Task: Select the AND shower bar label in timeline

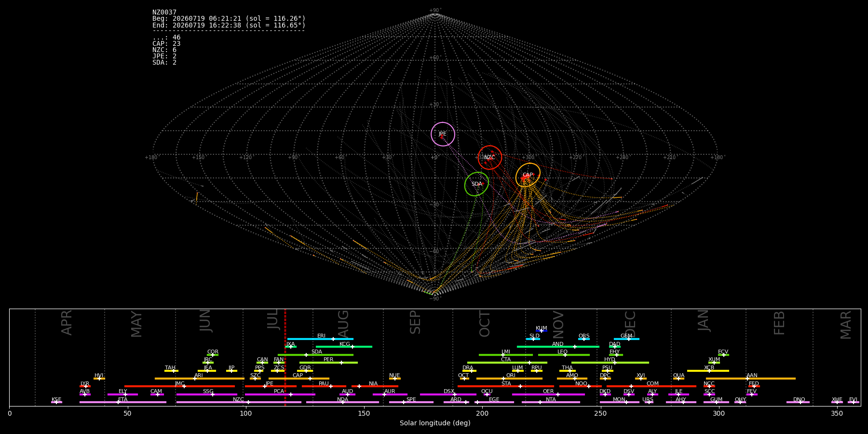Action: coord(558,344)
